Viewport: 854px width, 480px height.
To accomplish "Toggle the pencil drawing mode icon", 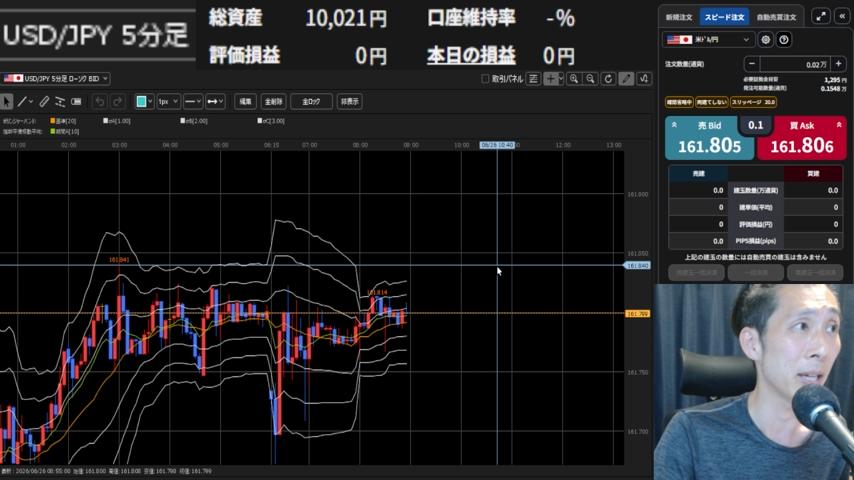I will point(626,79).
